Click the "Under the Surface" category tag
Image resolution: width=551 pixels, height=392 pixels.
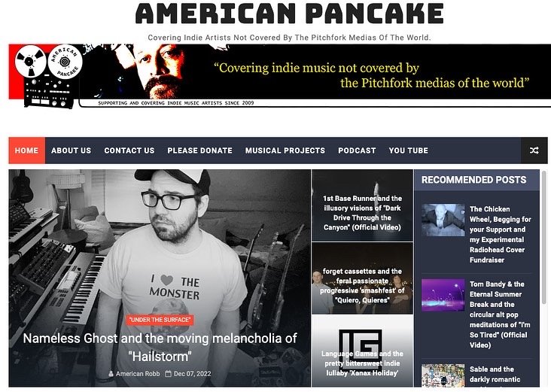point(160,320)
